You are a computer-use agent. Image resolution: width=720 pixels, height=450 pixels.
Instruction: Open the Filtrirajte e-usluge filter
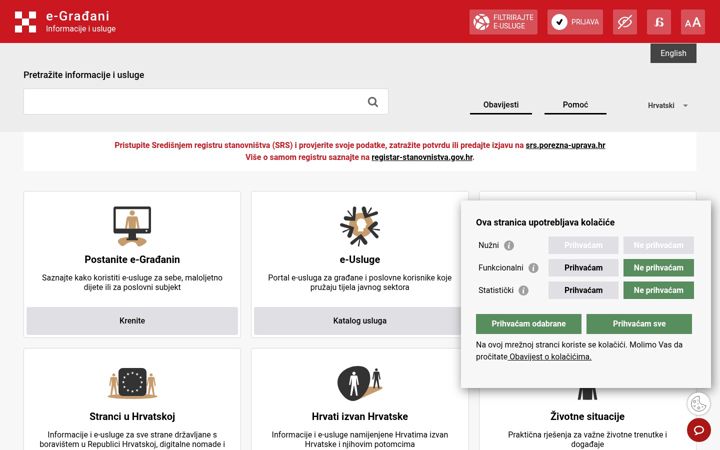pyautogui.click(x=503, y=22)
